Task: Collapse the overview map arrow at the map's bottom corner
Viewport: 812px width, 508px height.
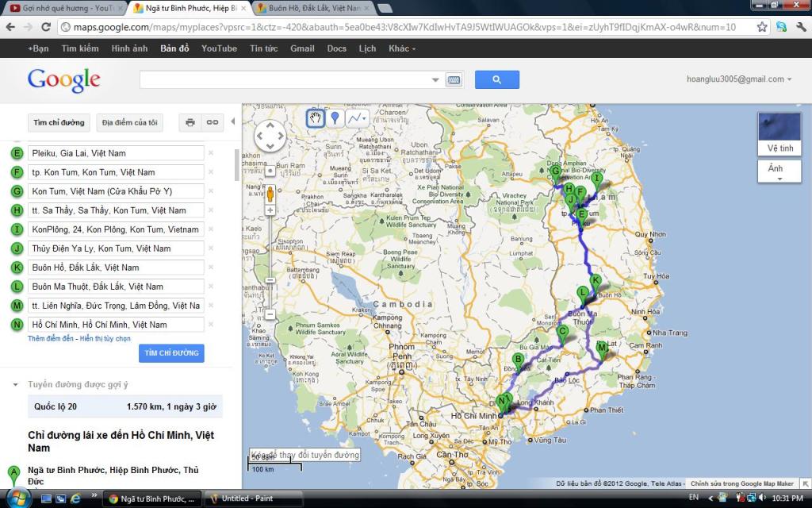Action: tap(806, 483)
